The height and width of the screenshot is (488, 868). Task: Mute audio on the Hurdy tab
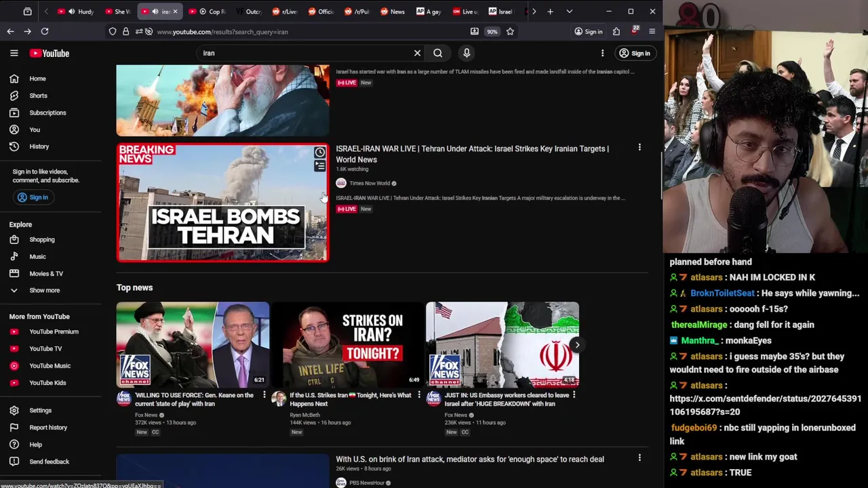tap(71, 12)
